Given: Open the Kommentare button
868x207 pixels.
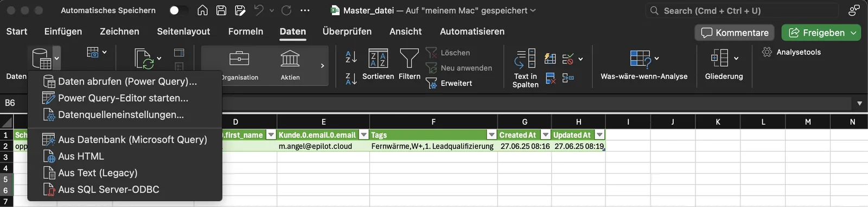Looking at the screenshot, I should pyautogui.click(x=735, y=33).
